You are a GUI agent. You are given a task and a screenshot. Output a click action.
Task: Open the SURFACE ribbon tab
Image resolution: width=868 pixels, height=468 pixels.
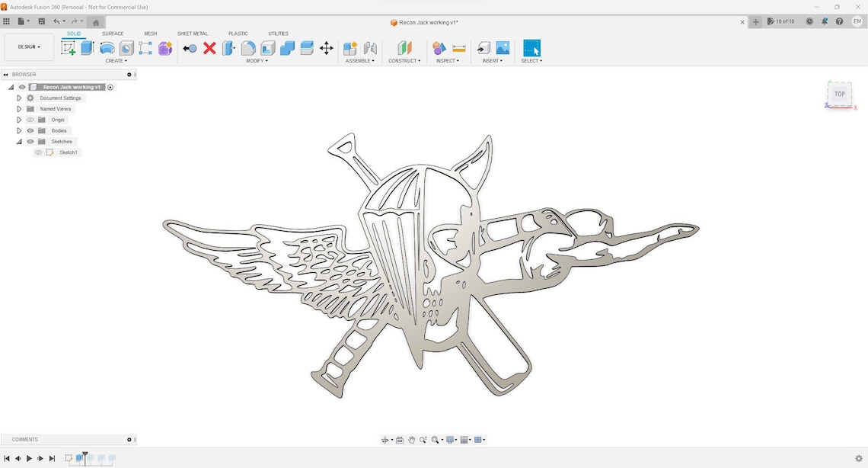113,34
